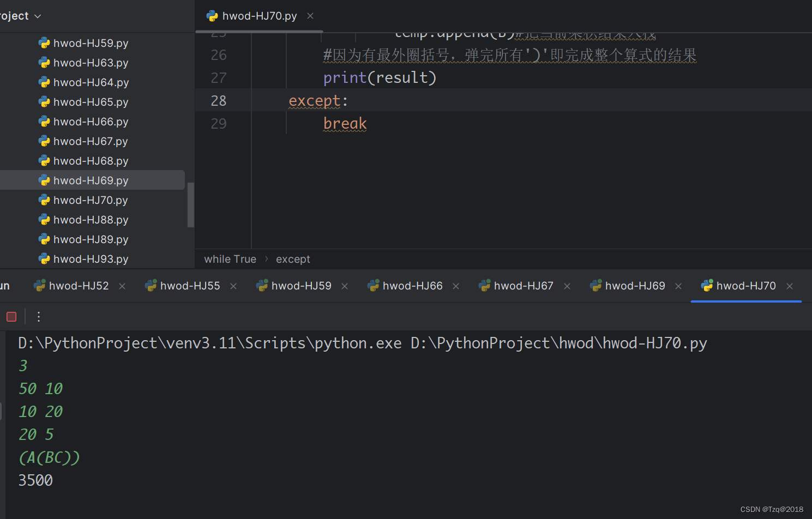Click highlighted hwod-HJ69.py file
Screen dimensions: 812x519
[91, 180]
